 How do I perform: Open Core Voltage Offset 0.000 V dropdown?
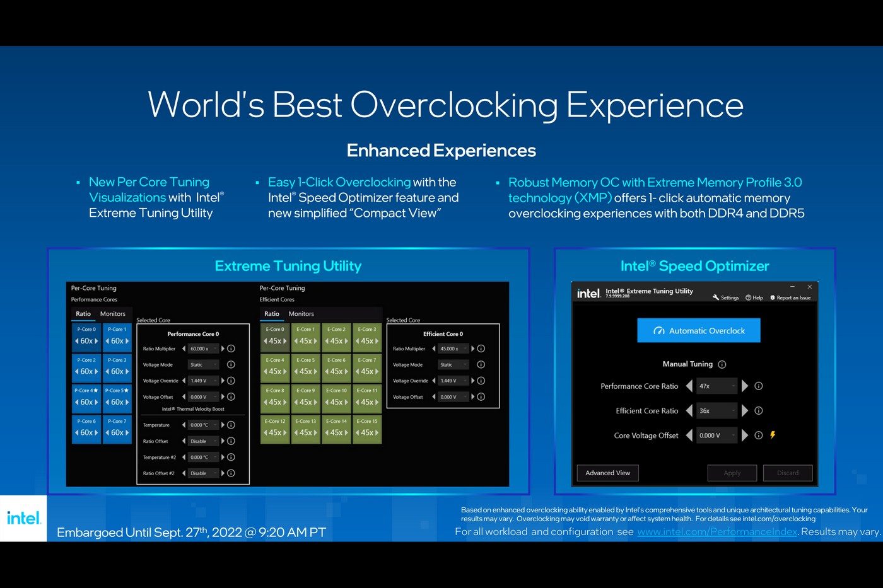(717, 435)
